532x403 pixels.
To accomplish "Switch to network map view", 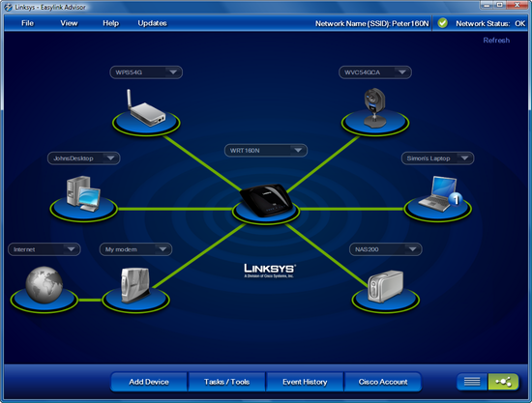I will (503, 382).
